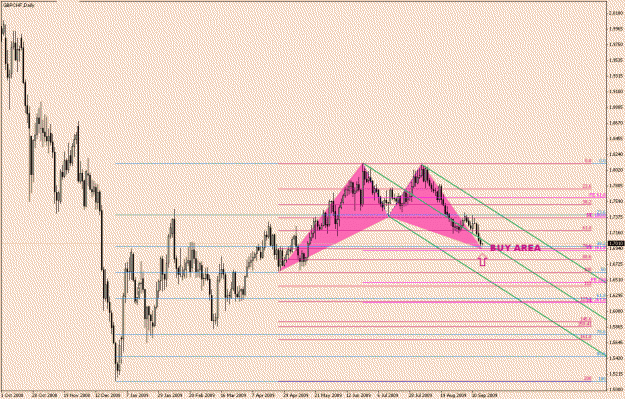Click the 28 Oct 2008 date label
The width and height of the screenshot is (625, 399).
point(45,396)
